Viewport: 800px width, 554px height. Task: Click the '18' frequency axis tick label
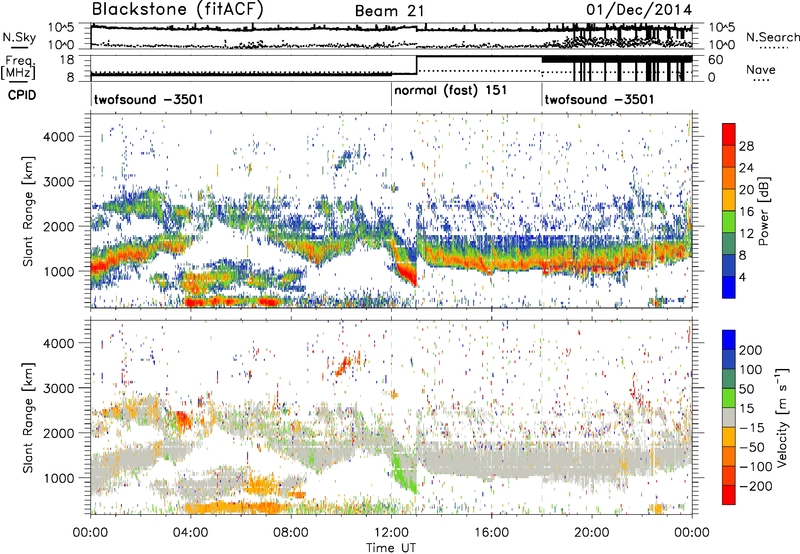tap(66, 60)
